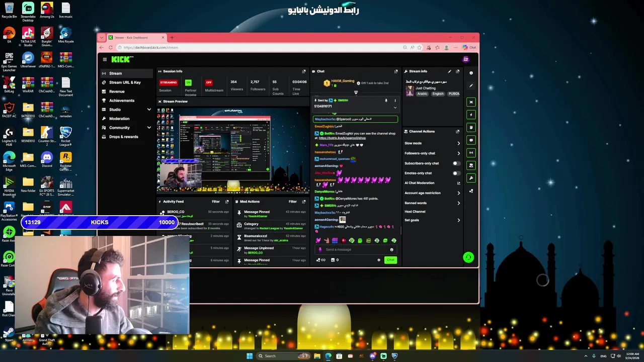Toggle Subscribers-only chat switch
This screenshot has height=362, width=644.
(456, 163)
